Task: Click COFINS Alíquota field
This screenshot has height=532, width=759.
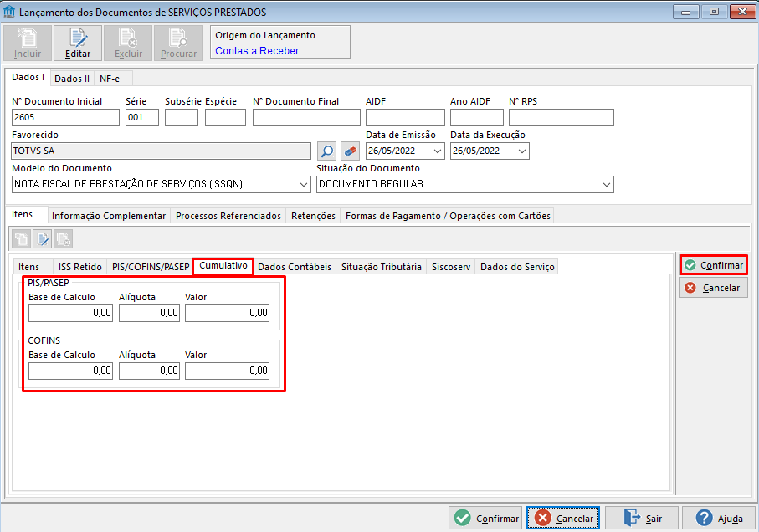Action: click(149, 371)
